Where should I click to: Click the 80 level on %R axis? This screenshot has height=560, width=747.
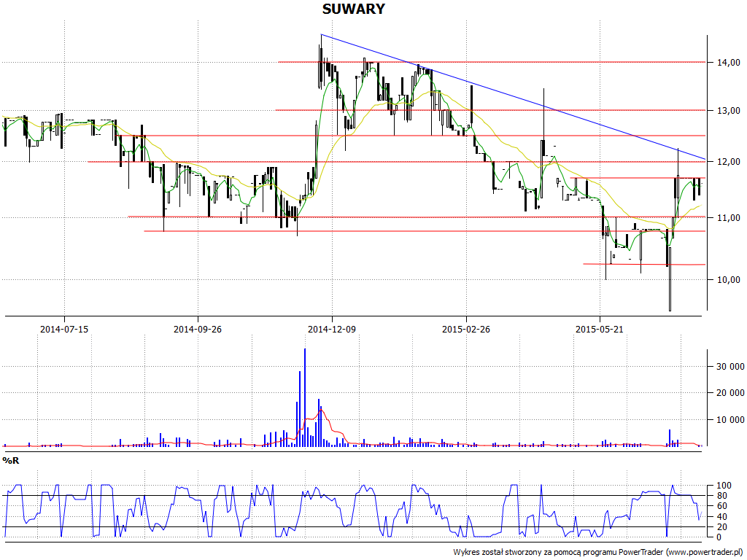pyautogui.click(x=722, y=496)
